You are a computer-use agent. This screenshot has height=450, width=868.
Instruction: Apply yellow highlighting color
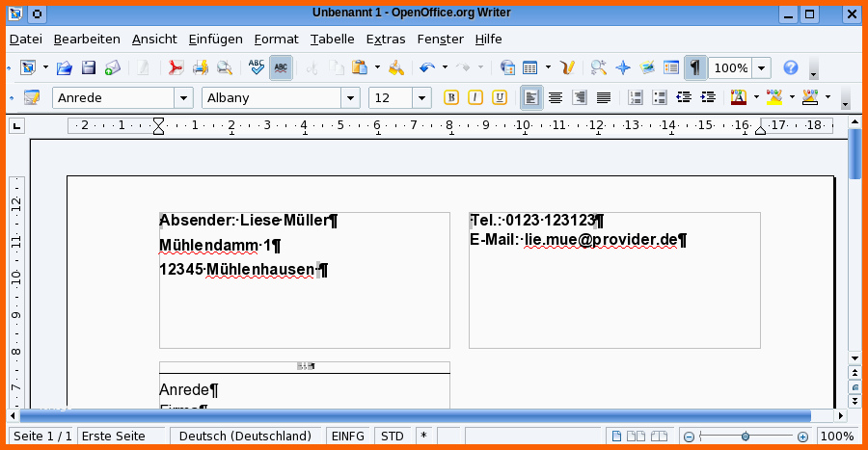[x=774, y=98]
